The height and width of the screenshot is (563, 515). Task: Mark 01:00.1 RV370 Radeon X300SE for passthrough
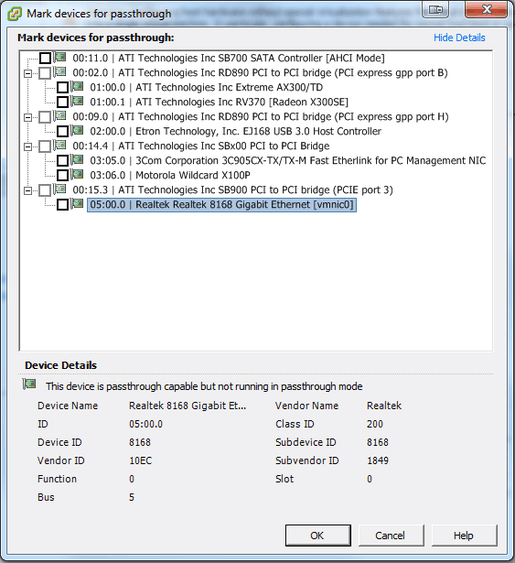pyautogui.click(x=63, y=102)
